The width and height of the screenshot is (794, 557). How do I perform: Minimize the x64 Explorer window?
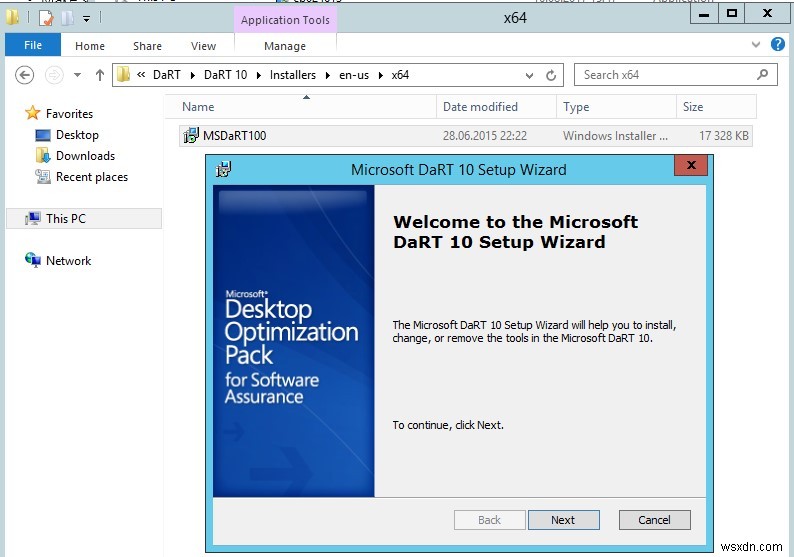(x=704, y=14)
